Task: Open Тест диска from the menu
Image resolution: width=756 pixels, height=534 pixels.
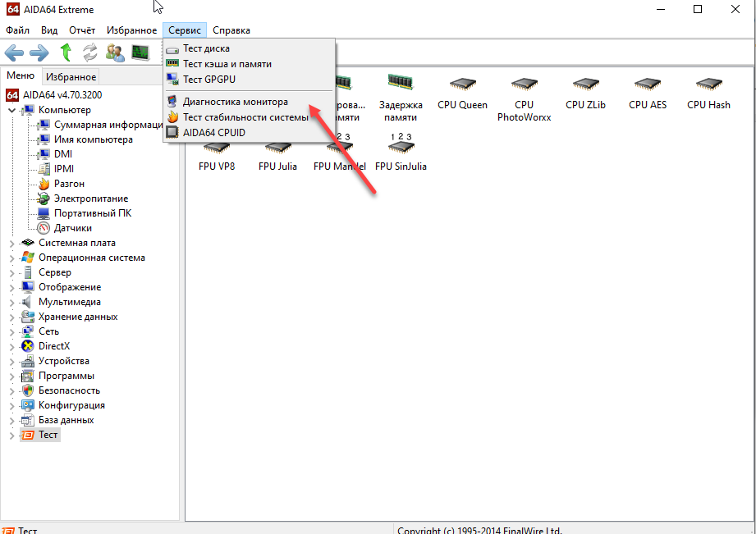Action: pos(206,49)
